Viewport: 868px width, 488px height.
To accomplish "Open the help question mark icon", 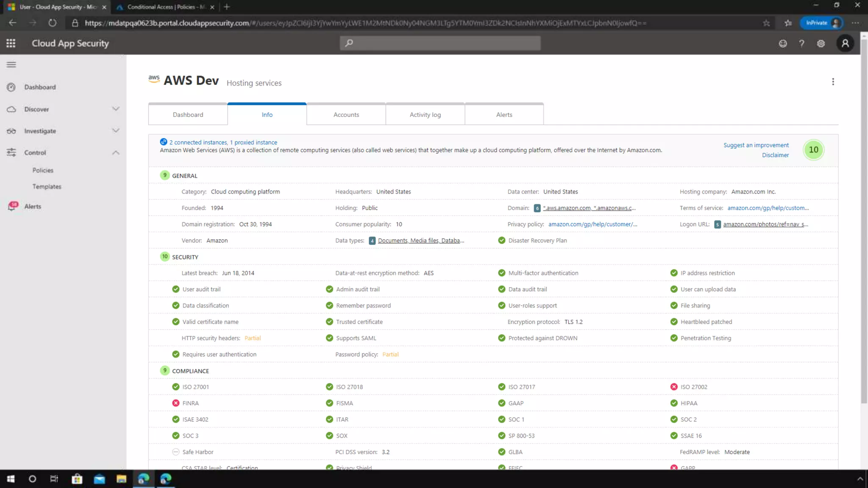I will coord(801,43).
